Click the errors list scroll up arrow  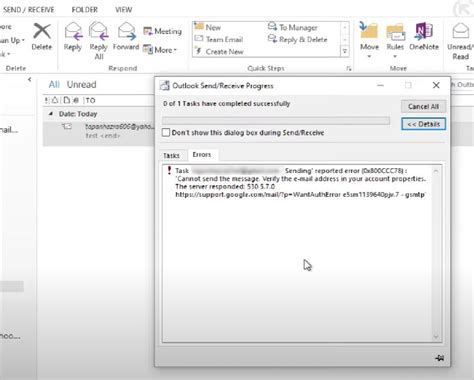coord(436,171)
